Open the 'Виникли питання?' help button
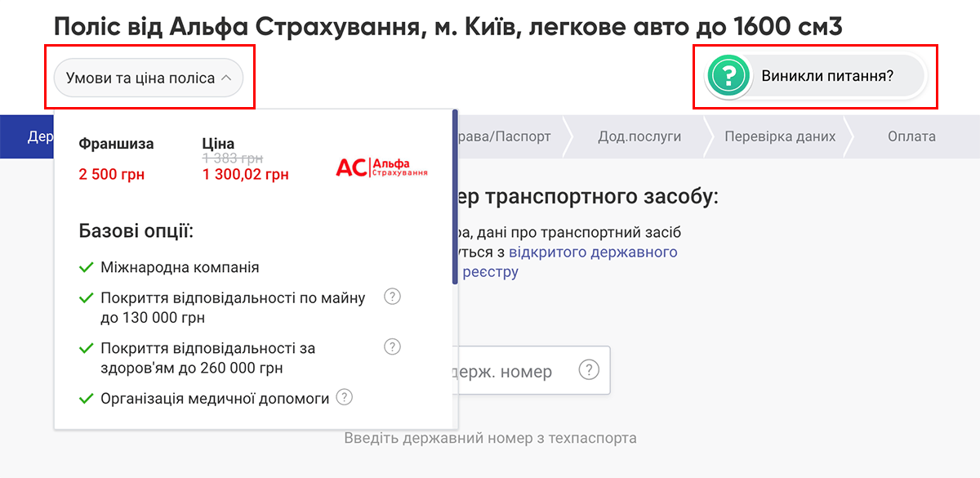 point(816,77)
